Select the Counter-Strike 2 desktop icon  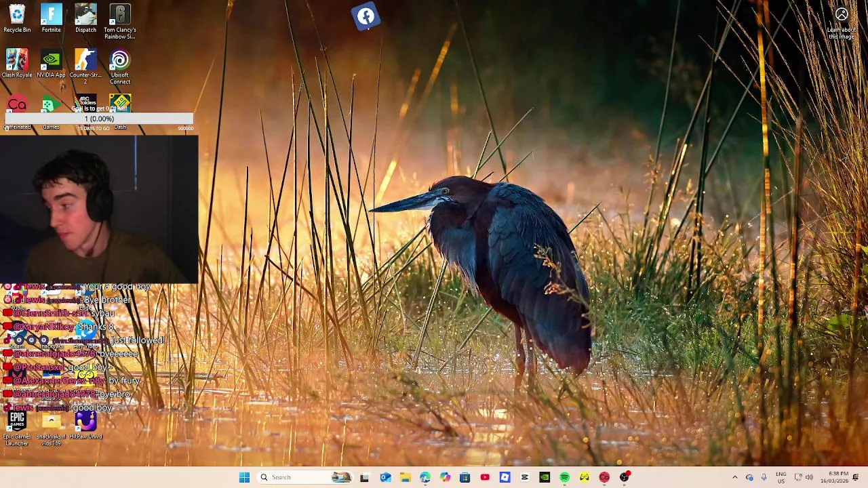pos(85,66)
